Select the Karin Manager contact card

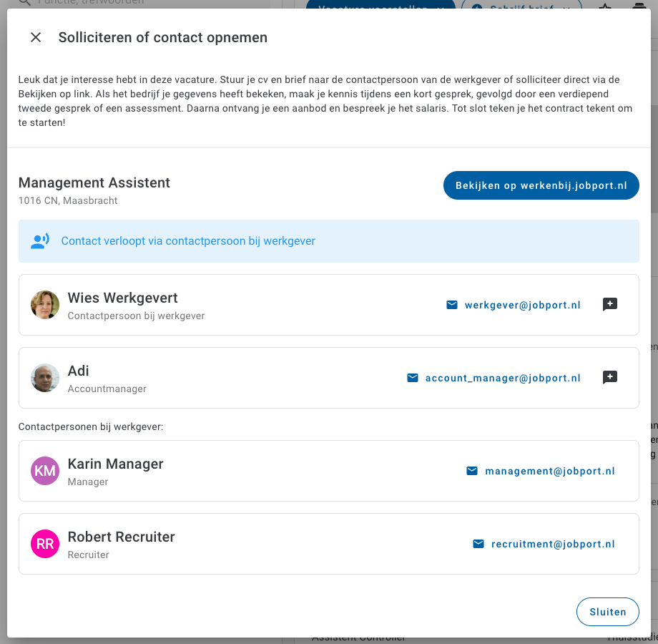(328, 471)
